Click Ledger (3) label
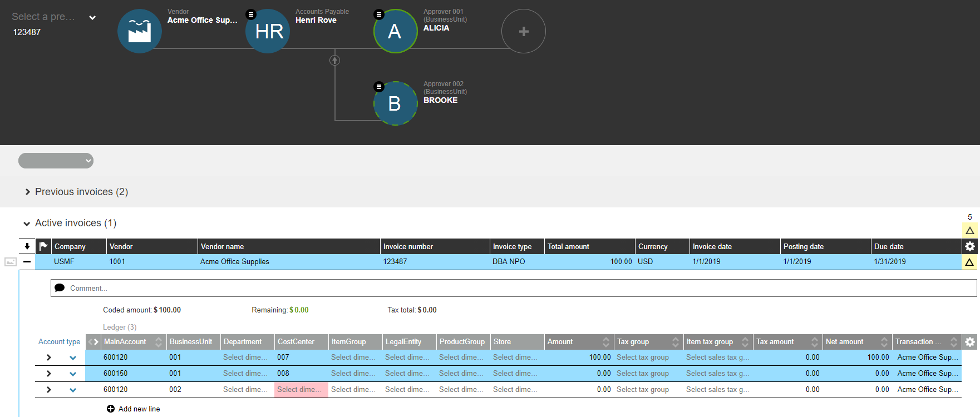This screenshot has height=417, width=980. coord(120,327)
